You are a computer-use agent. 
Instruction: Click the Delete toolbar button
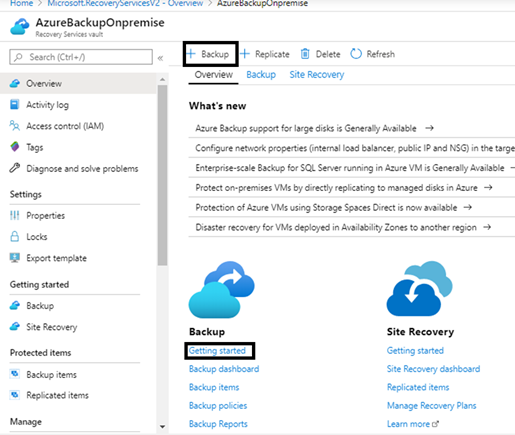coord(320,54)
